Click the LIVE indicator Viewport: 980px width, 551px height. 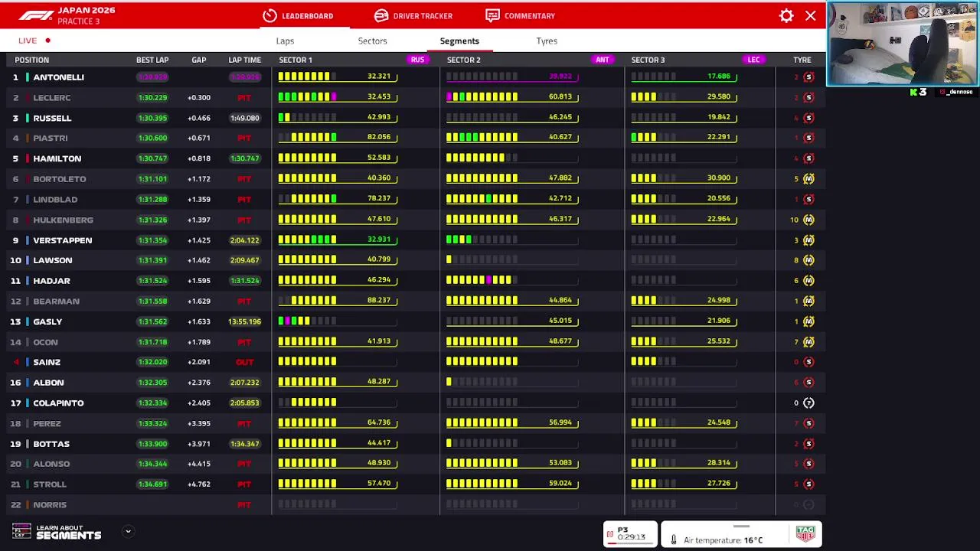[34, 41]
